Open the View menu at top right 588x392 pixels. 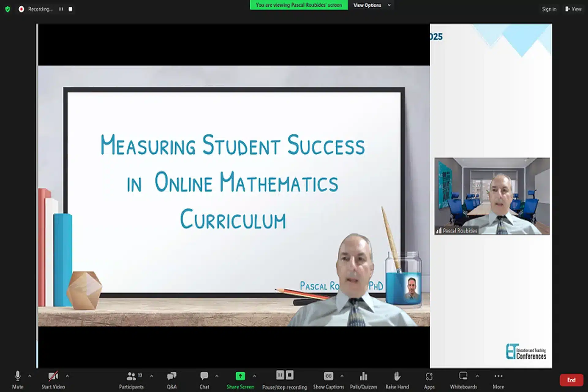coord(573,9)
